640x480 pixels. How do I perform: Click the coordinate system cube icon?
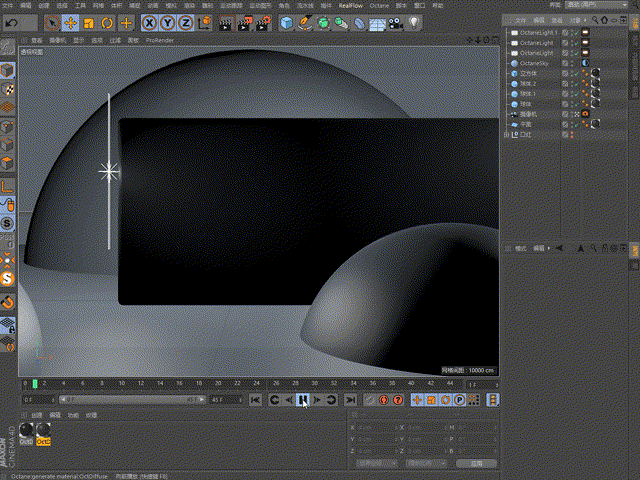click(204, 23)
